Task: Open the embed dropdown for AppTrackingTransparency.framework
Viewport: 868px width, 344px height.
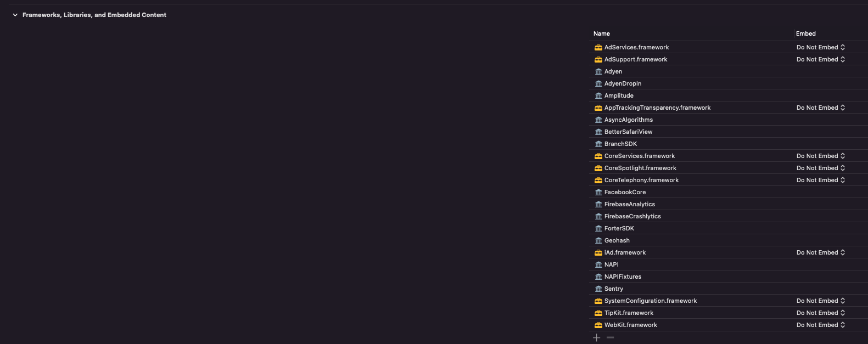Action: (821, 108)
